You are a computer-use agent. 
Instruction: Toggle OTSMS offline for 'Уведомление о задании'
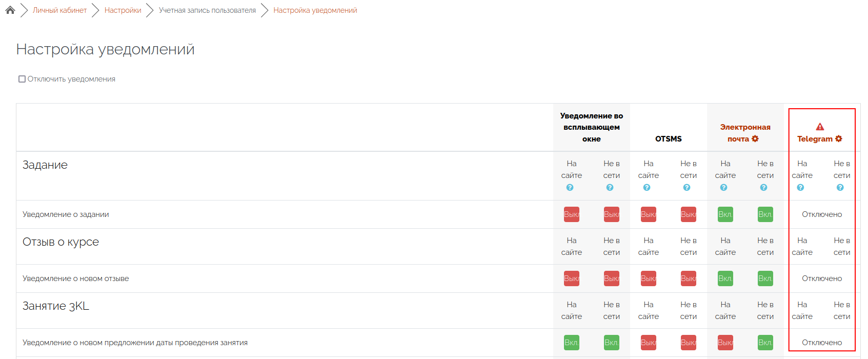[x=688, y=214]
